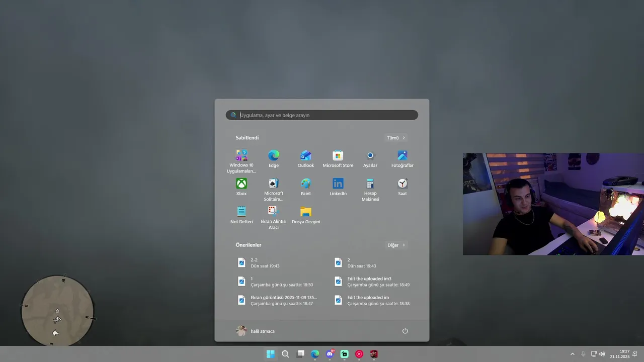This screenshot has width=644, height=362.
Task: Expand hidden system tray icons chevron
Action: coord(572,354)
